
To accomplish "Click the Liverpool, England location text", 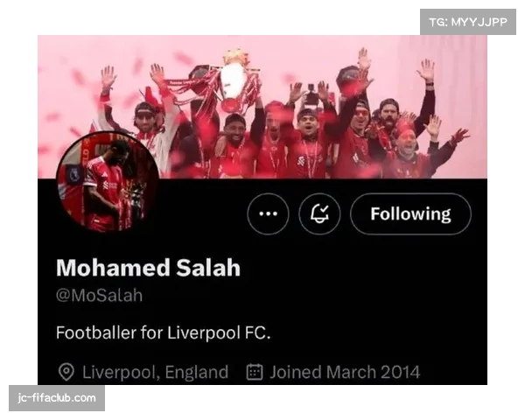I will 156,372.
